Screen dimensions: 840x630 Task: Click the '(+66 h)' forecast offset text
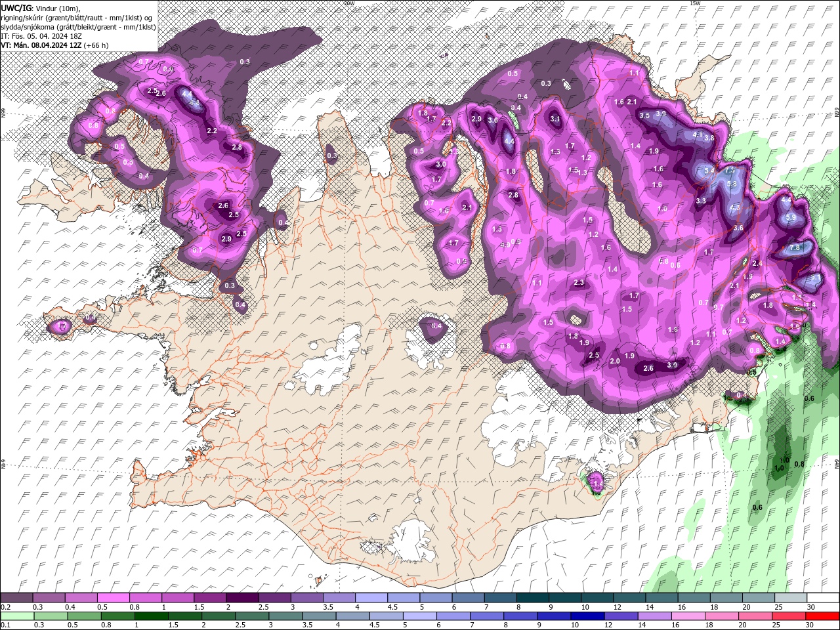pyautogui.click(x=96, y=45)
